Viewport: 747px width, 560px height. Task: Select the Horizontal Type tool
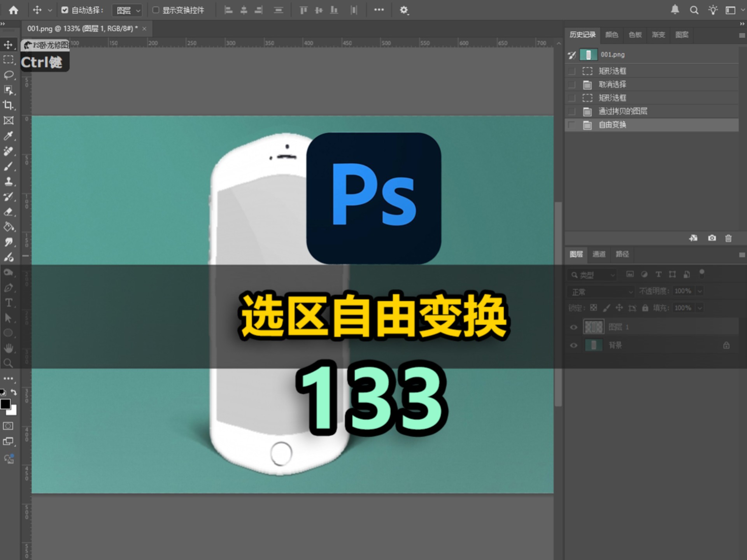click(8, 303)
